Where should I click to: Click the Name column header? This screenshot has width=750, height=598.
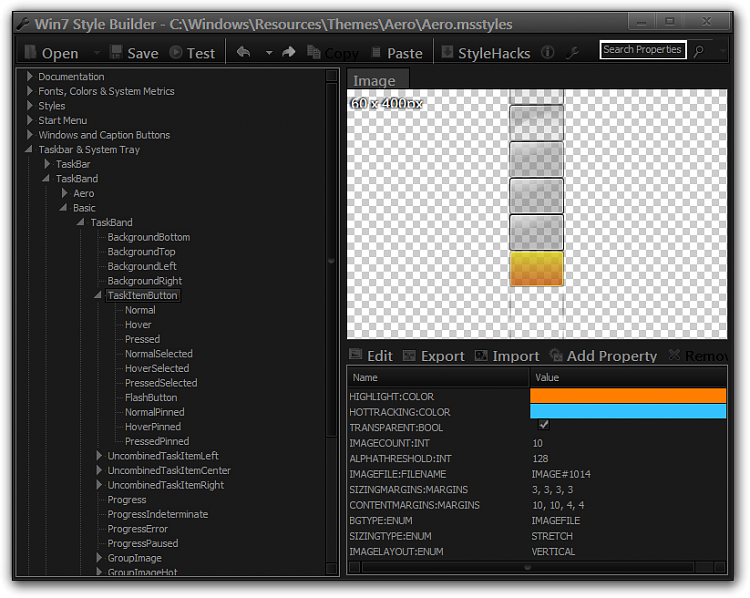coord(438,377)
